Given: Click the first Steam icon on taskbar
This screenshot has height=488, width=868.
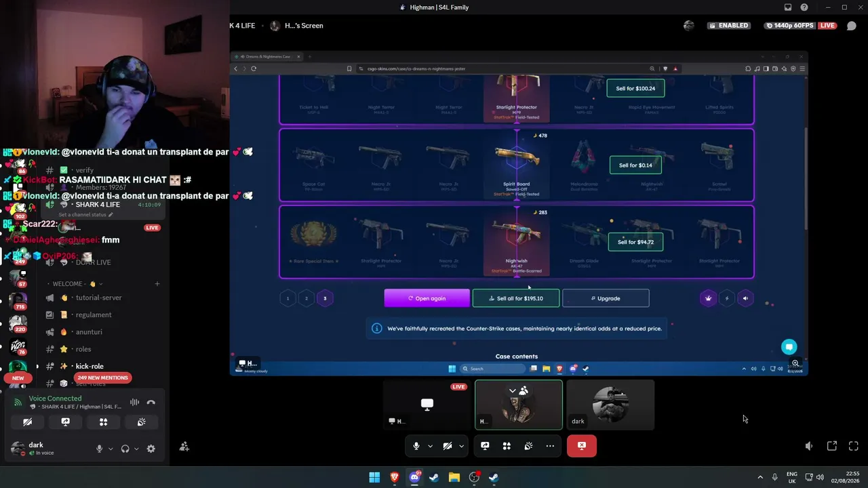Looking at the screenshot, I should click(434, 478).
